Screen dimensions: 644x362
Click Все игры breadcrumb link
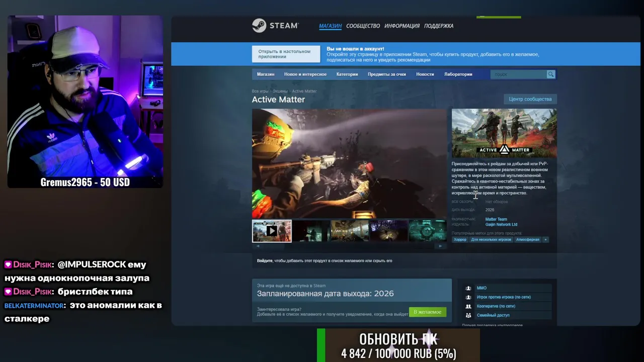pyautogui.click(x=260, y=92)
